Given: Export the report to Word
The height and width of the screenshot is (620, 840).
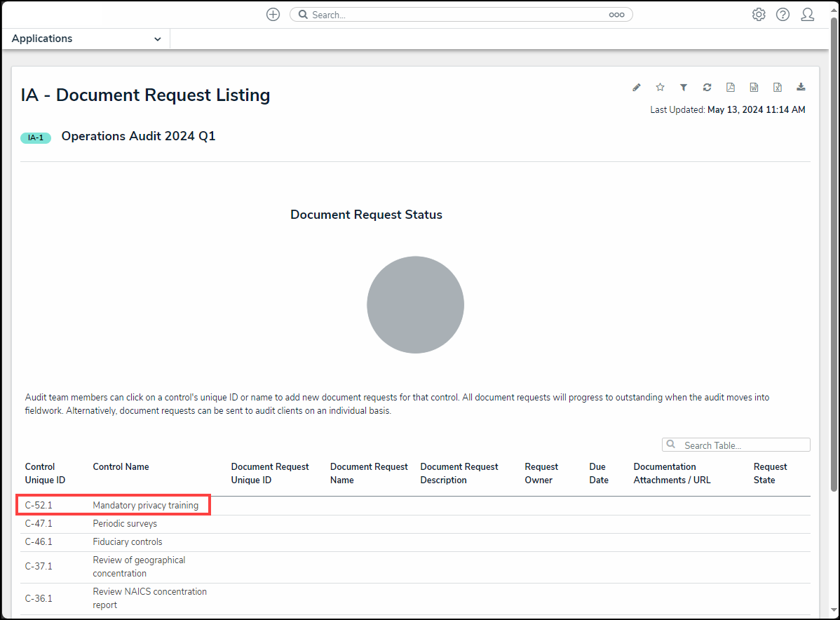Looking at the screenshot, I should pyautogui.click(x=754, y=88).
